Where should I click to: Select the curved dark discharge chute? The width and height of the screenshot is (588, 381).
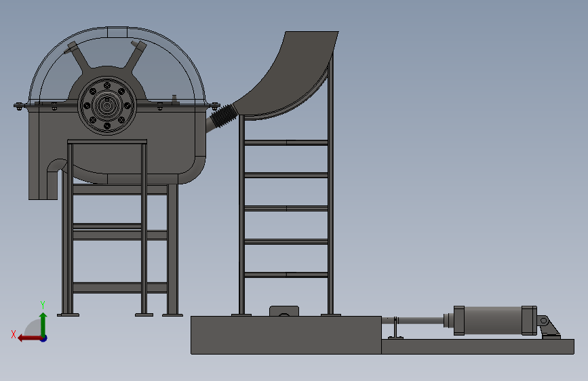click(296, 75)
